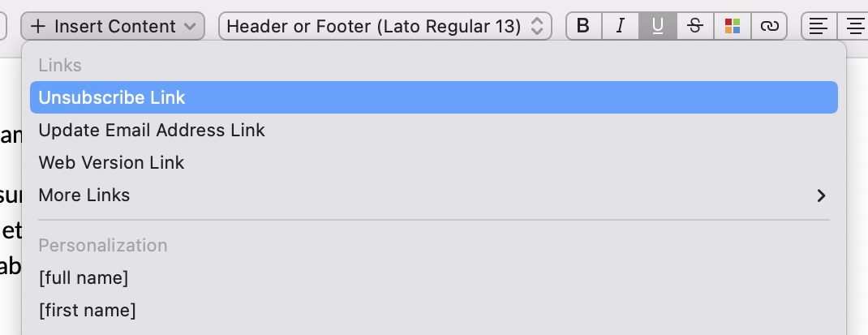
Task: Align text to the left
Action: tap(819, 26)
